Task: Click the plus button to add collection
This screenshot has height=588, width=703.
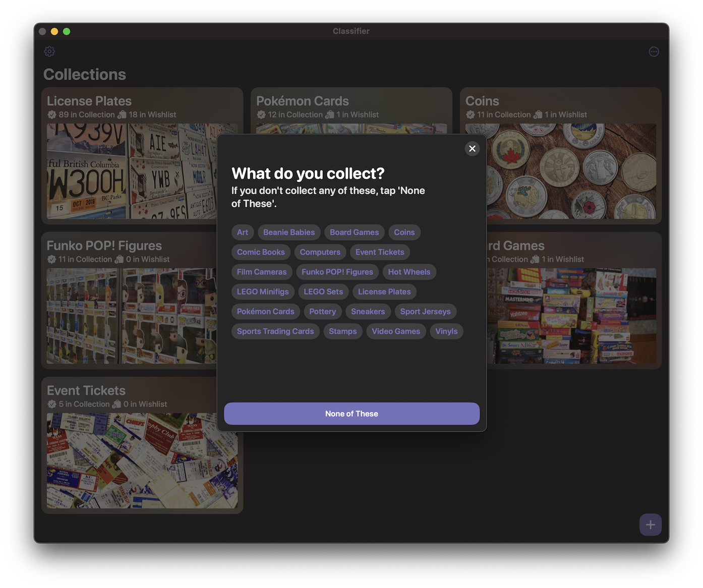Action: coord(650,524)
